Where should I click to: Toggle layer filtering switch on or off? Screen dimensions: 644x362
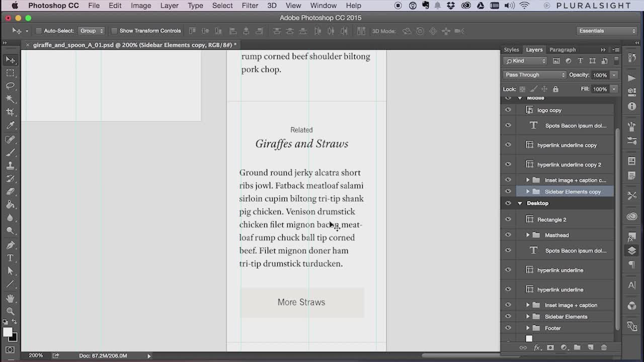pos(616,60)
